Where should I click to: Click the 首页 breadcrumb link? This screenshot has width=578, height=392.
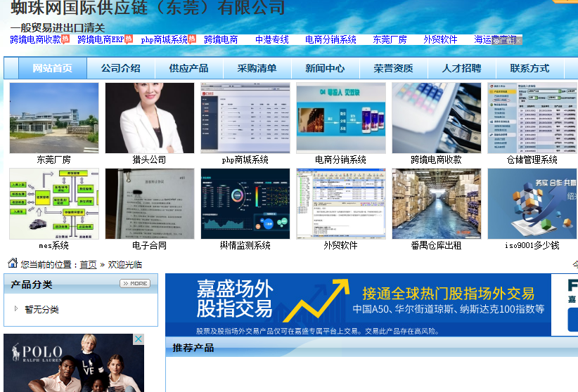click(88, 265)
